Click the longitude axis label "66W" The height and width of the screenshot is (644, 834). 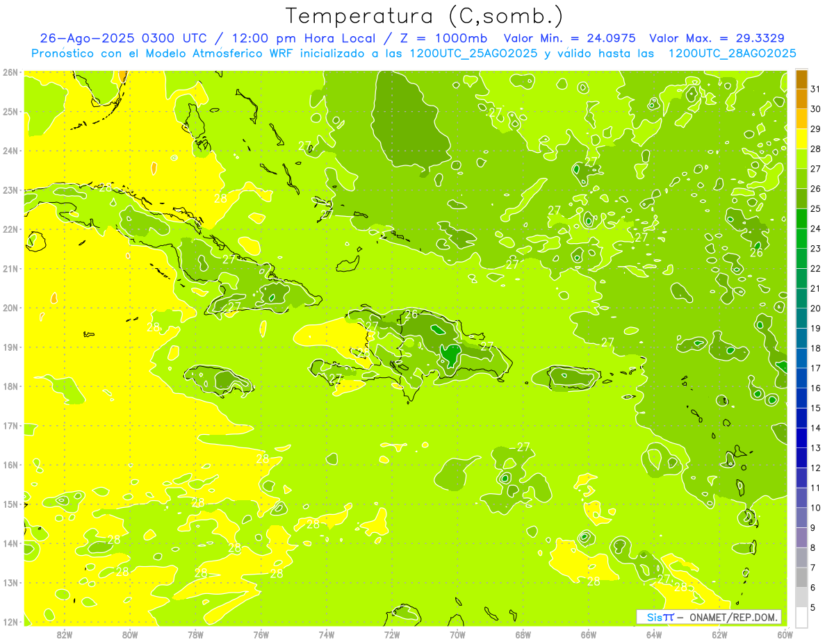pyautogui.click(x=589, y=635)
